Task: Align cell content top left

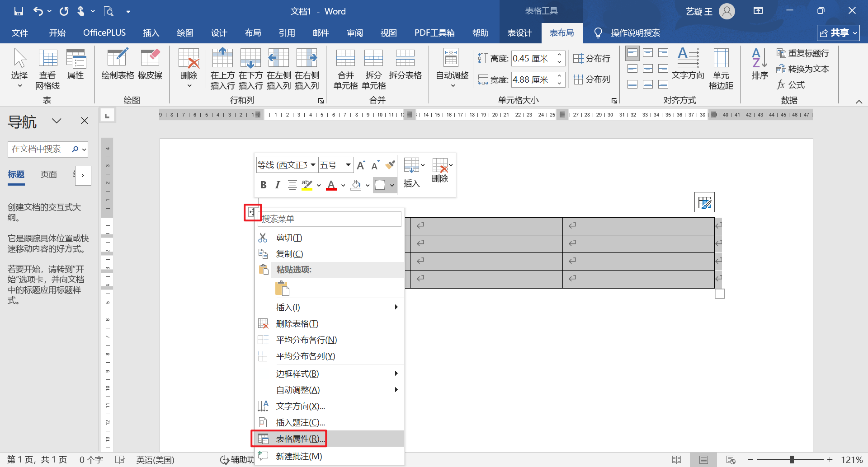Action: 632,53
